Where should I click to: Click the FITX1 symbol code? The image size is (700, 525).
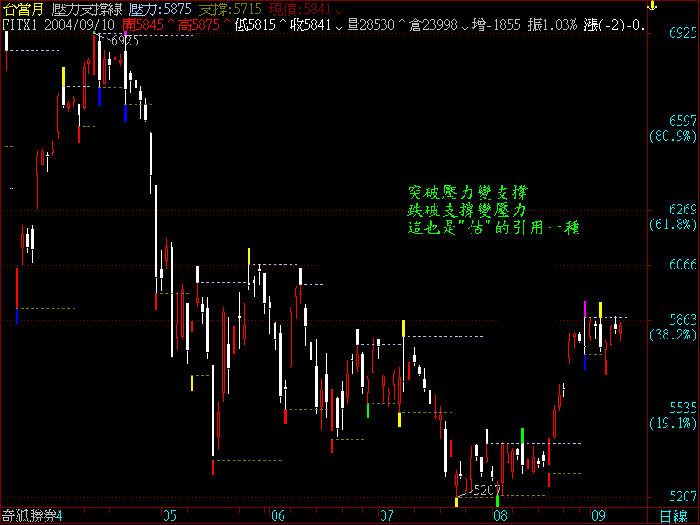pyautogui.click(x=20, y=25)
